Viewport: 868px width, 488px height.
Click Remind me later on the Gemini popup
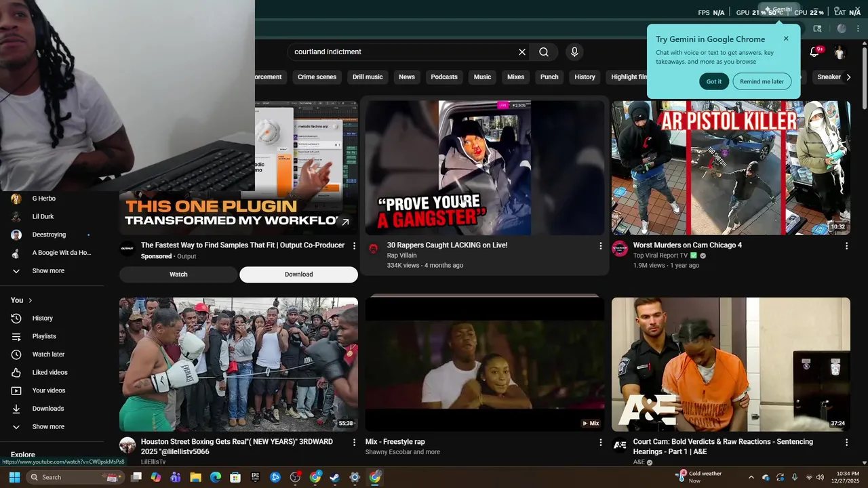coord(762,81)
